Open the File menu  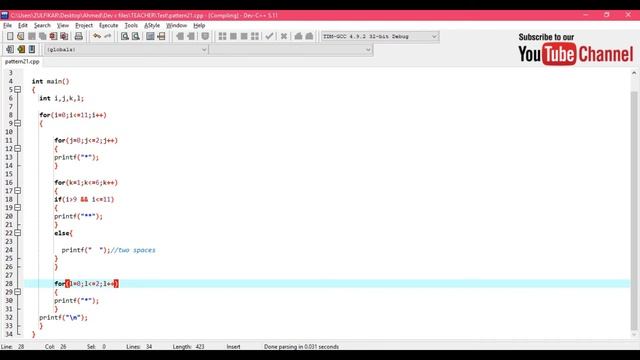pos(7,25)
